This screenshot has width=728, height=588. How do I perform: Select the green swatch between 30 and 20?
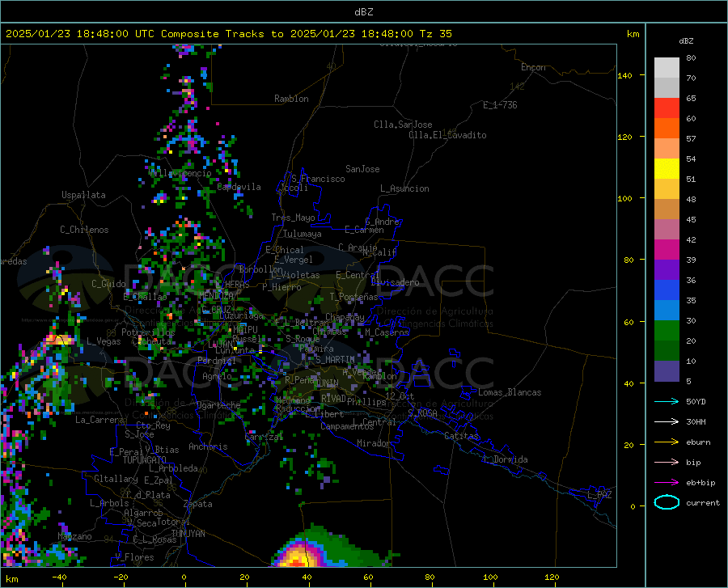667,331
